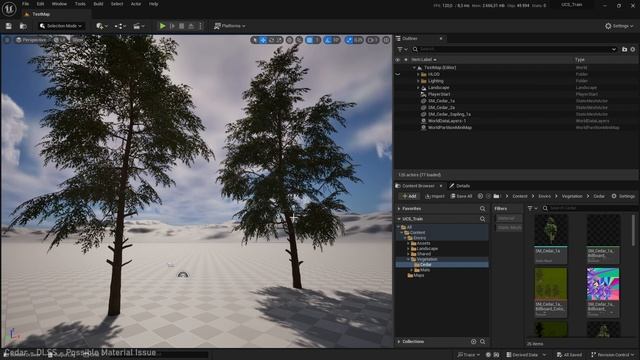Close the Outliner tab
Screen dimensions: 640x360
point(441,39)
